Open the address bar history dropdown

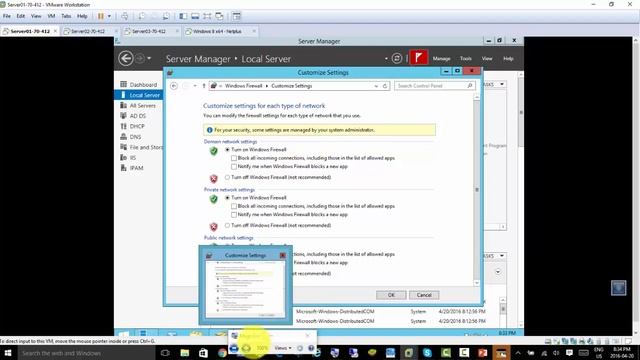[x=376, y=86]
